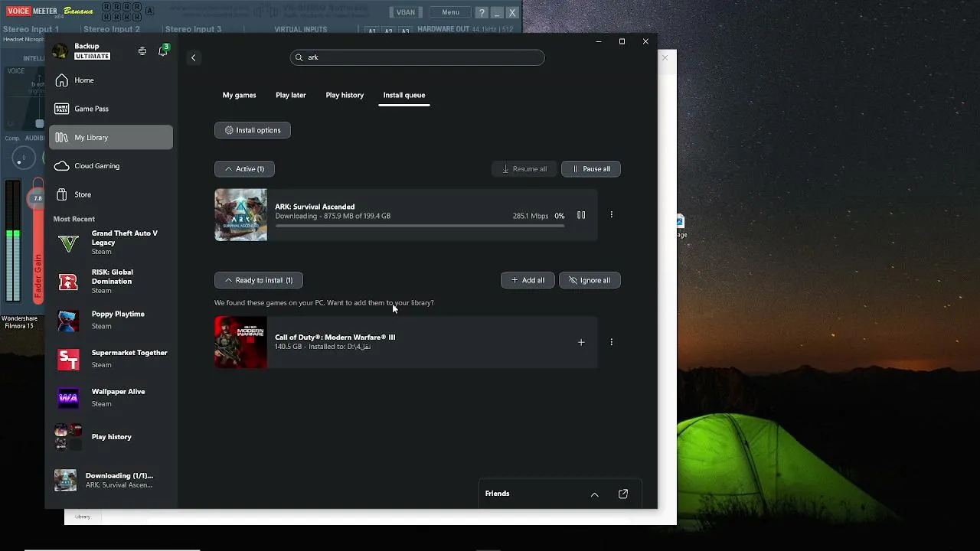Screen dimensions: 980x551
Task: Maximize the Xbox app window
Action: (622, 41)
